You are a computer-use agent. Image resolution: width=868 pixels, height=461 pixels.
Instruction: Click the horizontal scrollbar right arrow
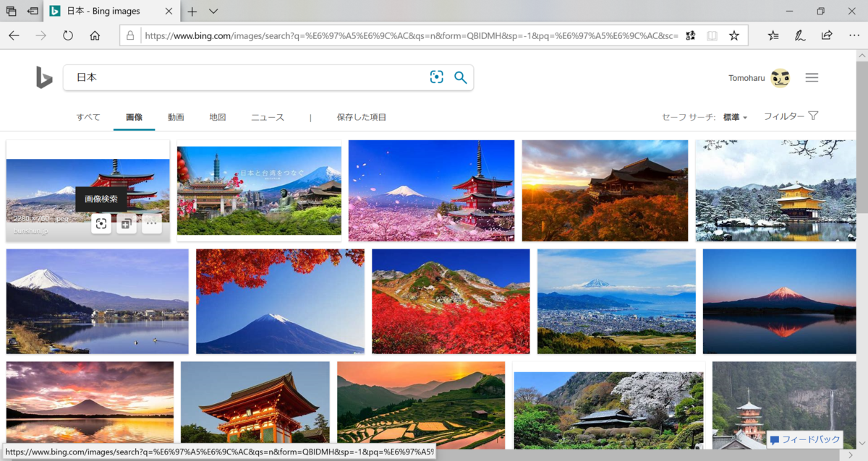click(x=851, y=454)
